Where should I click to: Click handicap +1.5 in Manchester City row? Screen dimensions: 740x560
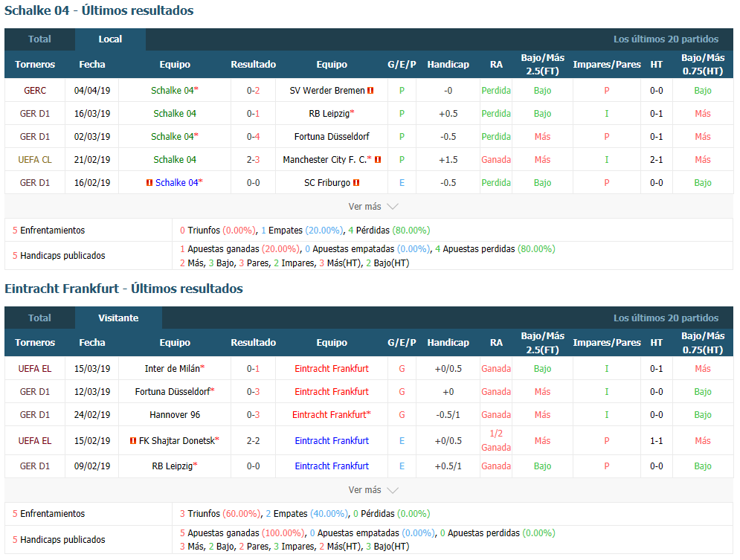tap(448, 160)
